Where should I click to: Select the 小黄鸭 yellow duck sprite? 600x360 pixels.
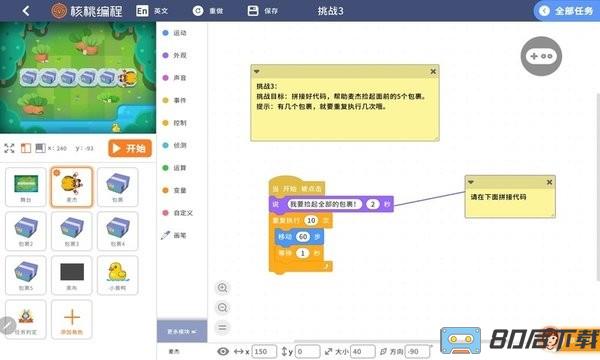(117, 275)
